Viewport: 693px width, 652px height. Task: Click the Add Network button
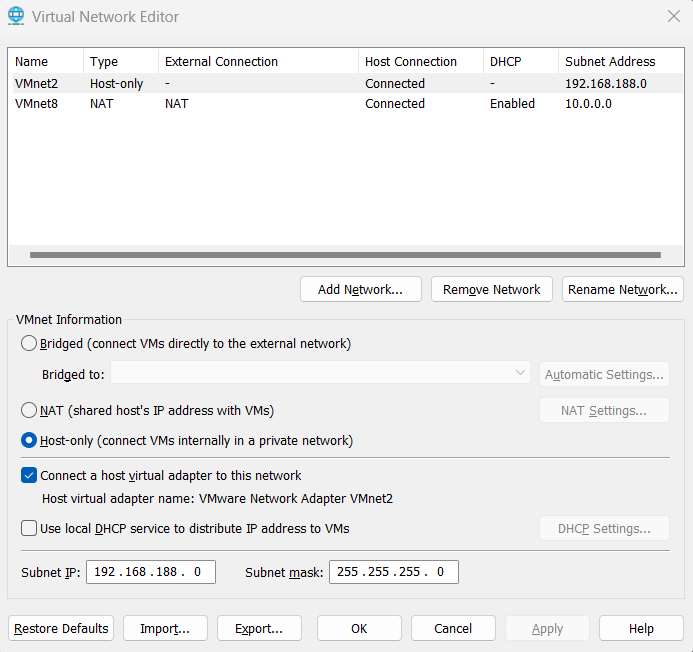[360, 290]
